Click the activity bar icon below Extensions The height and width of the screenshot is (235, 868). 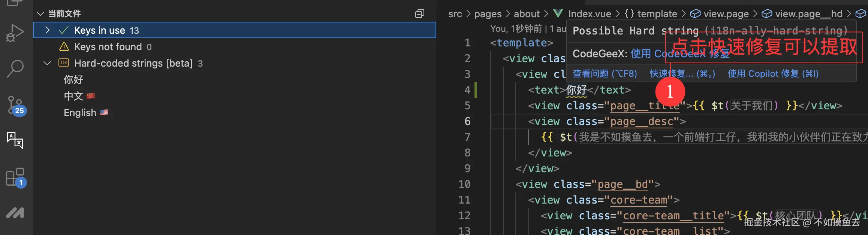[x=15, y=213]
